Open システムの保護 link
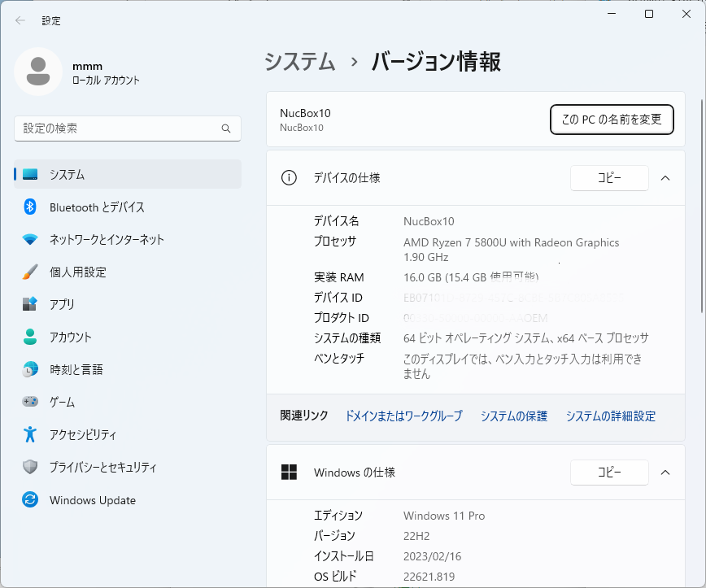This screenshot has height=588, width=706. click(514, 416)
